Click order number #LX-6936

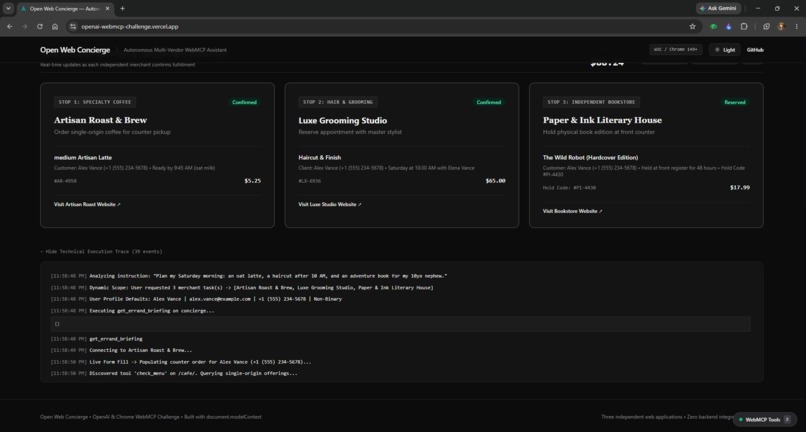[x=309, y=181]
